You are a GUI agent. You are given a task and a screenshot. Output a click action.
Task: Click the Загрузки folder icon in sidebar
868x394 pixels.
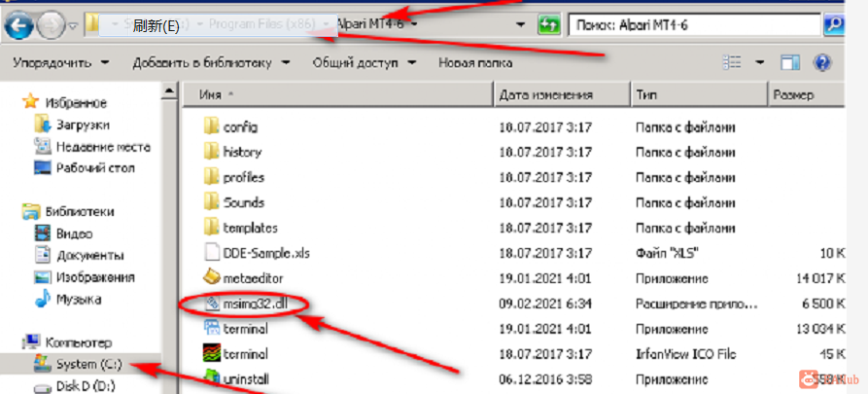point(42,125)
